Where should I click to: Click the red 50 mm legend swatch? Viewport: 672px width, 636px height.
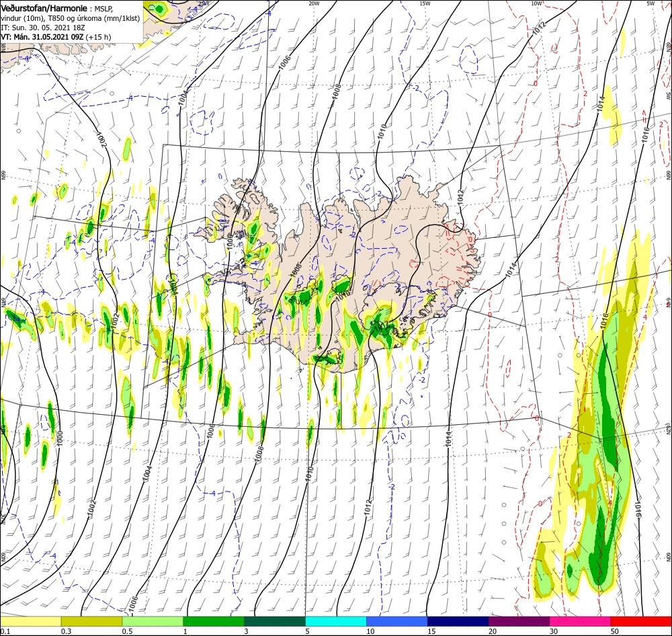[x=641, y=621]
